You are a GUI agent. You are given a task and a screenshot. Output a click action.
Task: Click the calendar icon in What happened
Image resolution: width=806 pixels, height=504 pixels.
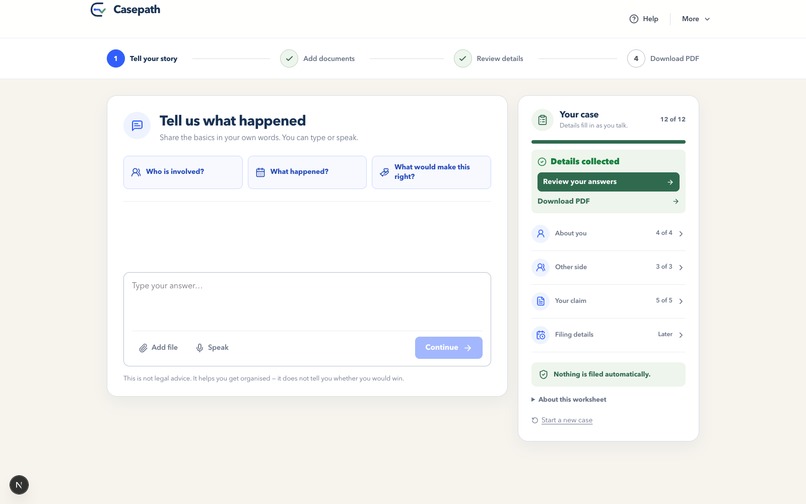260,172
